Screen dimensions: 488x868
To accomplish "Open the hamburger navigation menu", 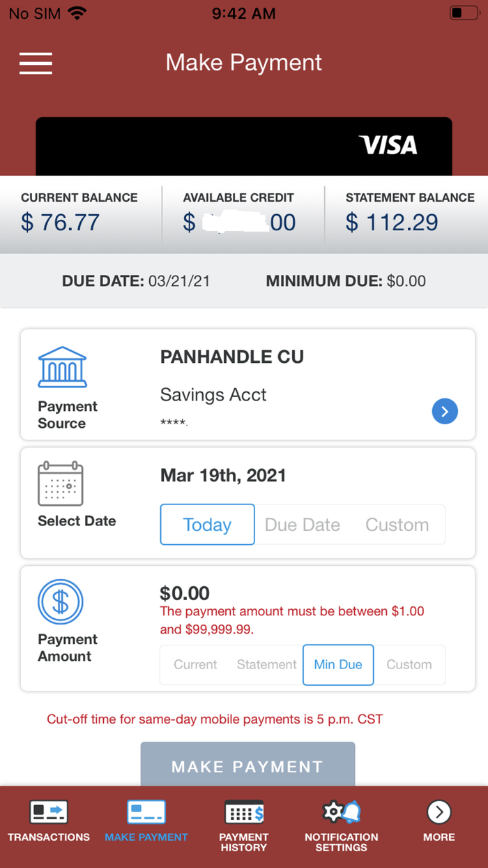I will click(36, 63).
